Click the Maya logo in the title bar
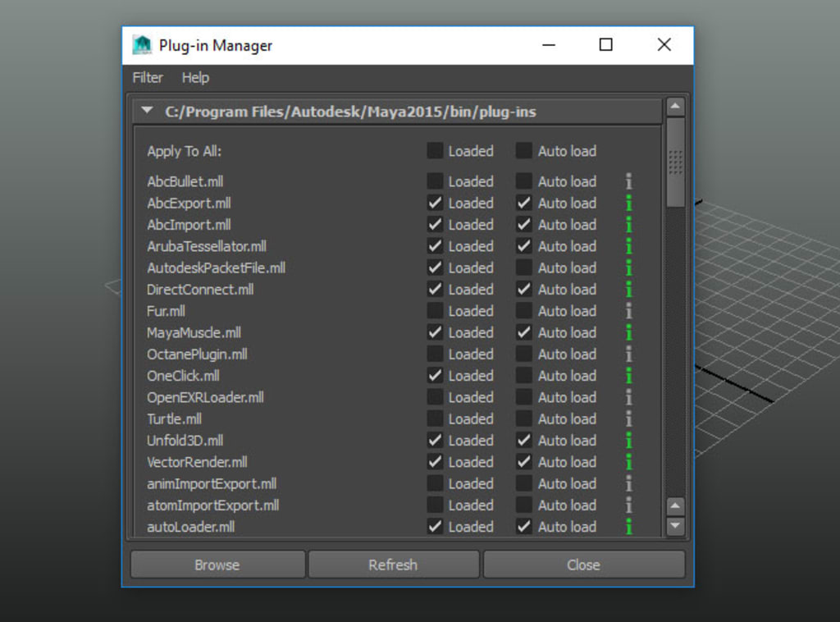Viewport: 840px width, 622px height. pyautogui.click(x=144, y=45)
